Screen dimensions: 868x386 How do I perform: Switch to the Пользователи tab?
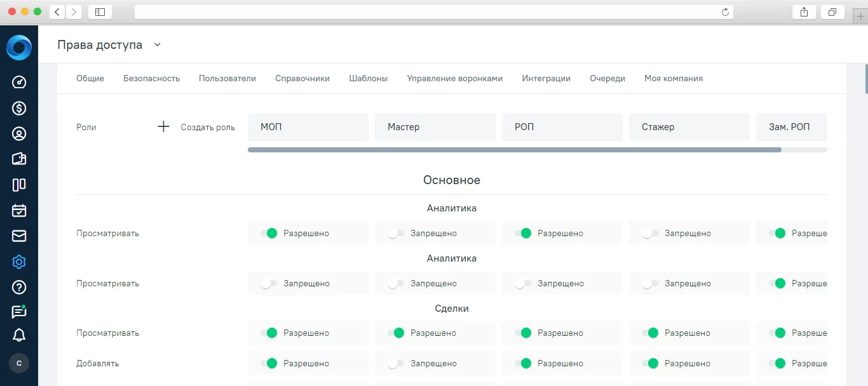click(227, 78)
